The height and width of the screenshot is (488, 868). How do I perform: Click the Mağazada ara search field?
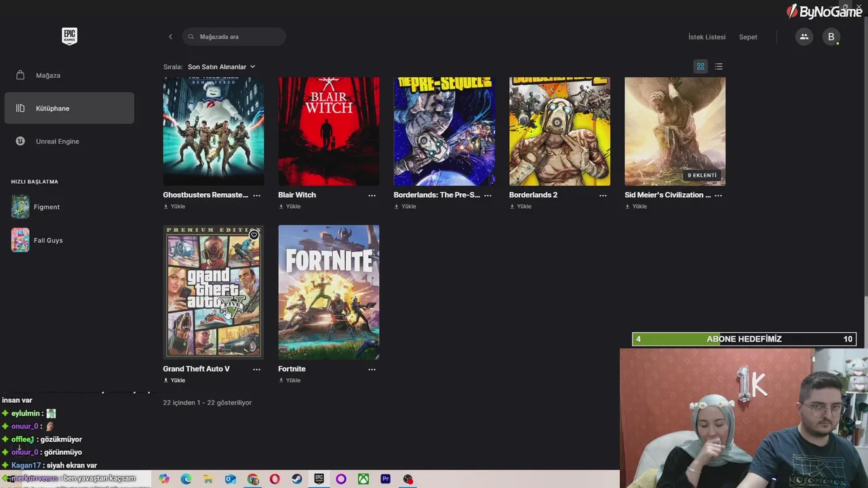tap(234, 37)
